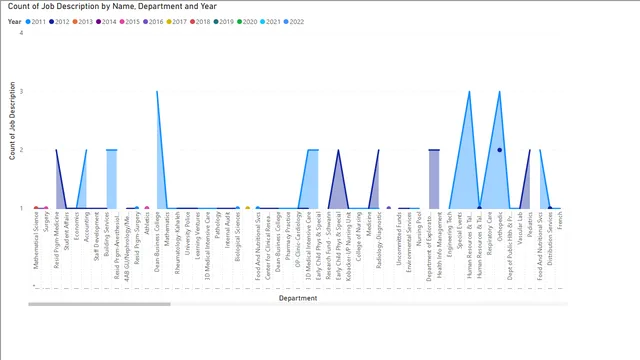The image size is (640, 360).
Task: Click the Pediatrics department label
Action: 530,224
